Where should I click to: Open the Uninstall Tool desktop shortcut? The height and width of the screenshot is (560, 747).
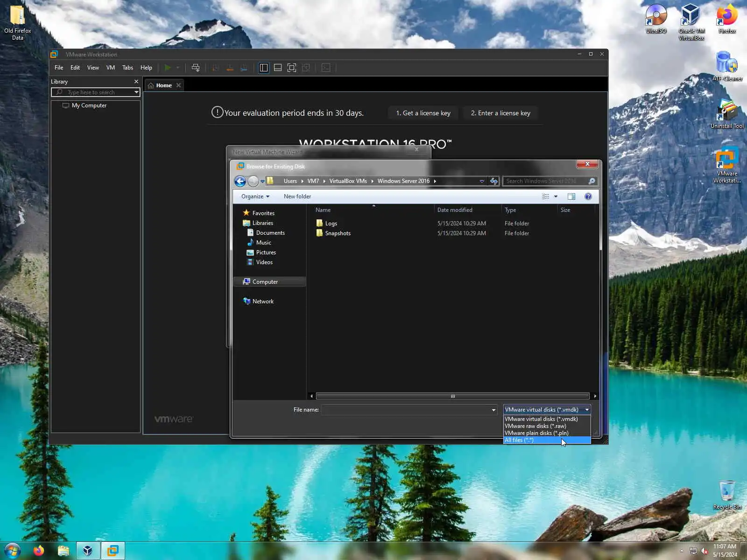point(727,114)
